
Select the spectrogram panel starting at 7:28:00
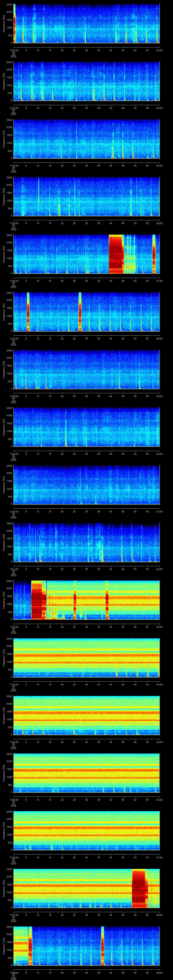(x=86, y=369)
